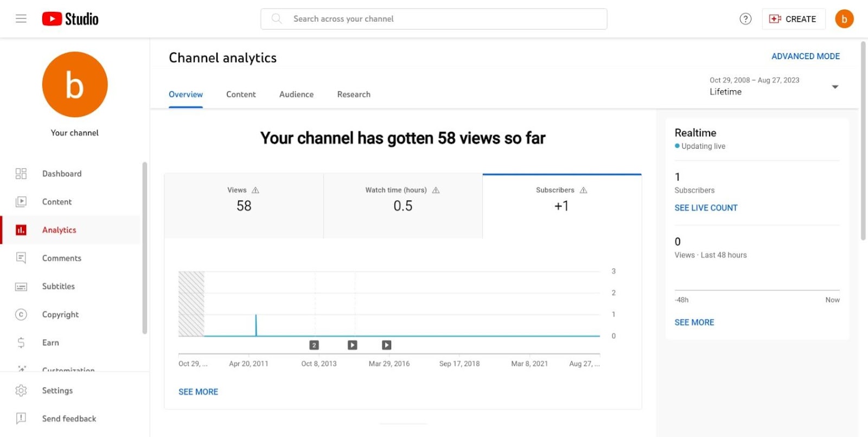Click SEE MORE in the Realtime panel
The width and height of the screenshot is (868, 437).
(x=694, y=322)
